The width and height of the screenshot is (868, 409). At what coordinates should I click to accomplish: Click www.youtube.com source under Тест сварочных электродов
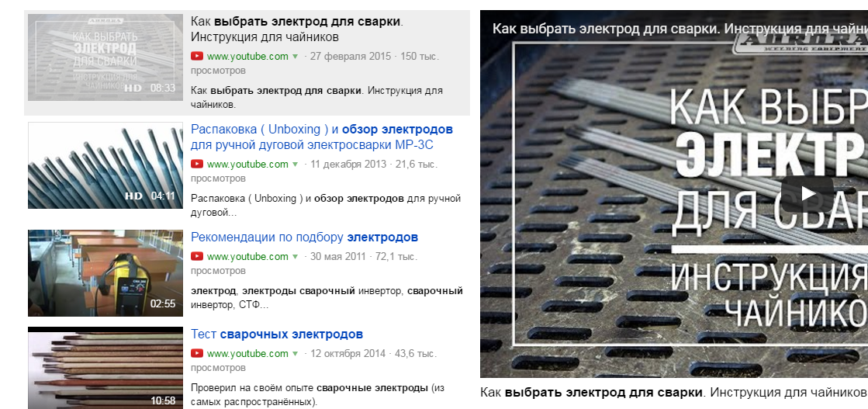pos(247,354)
